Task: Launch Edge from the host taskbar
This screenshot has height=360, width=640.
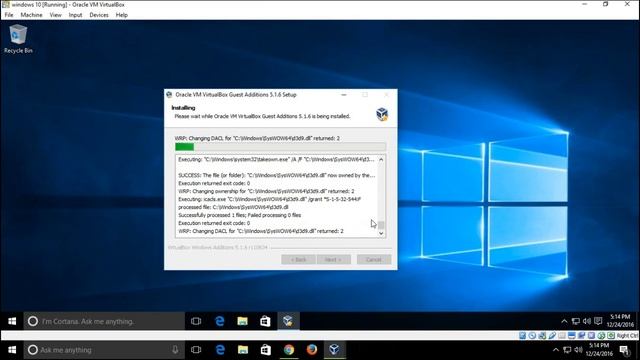Action: [220, 350]
